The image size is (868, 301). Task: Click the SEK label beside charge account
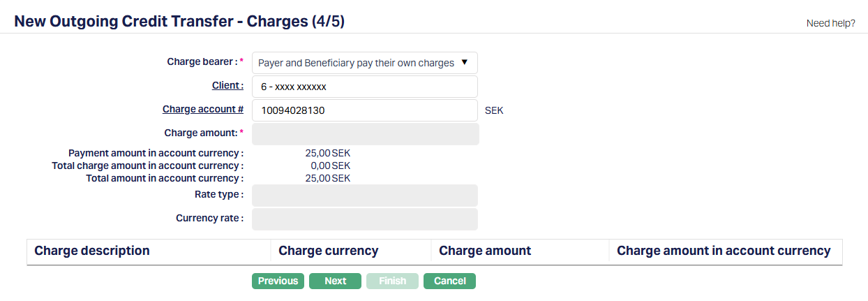pyautogui.click(x=494, y=110)
